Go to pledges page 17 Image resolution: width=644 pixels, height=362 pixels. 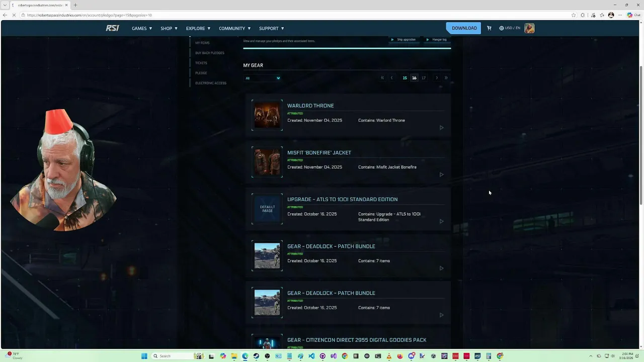[x=424, y=78]
